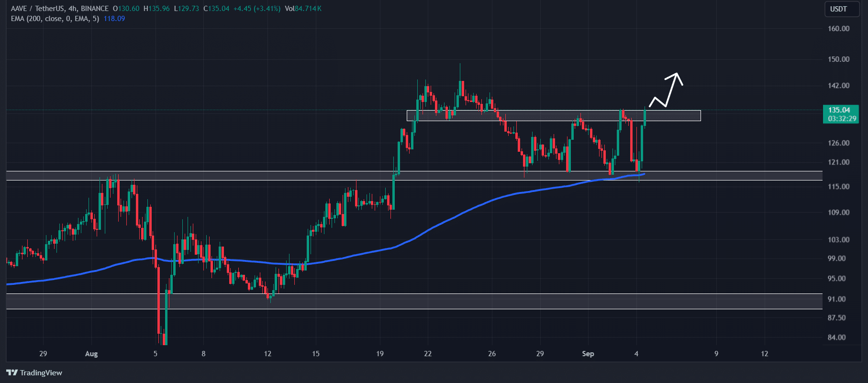Click the +4.45 (+3.41%) change value
Screen dimensions: 868x383
coord(257,9)
